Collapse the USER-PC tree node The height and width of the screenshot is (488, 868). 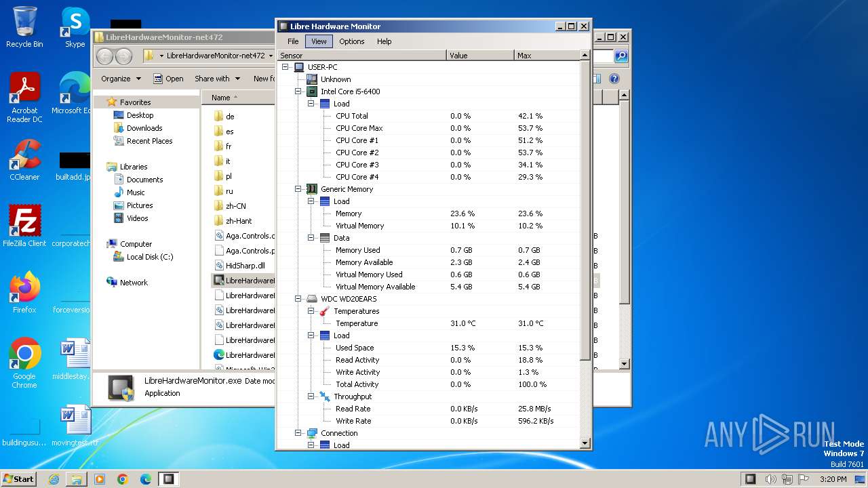(285, 67)
